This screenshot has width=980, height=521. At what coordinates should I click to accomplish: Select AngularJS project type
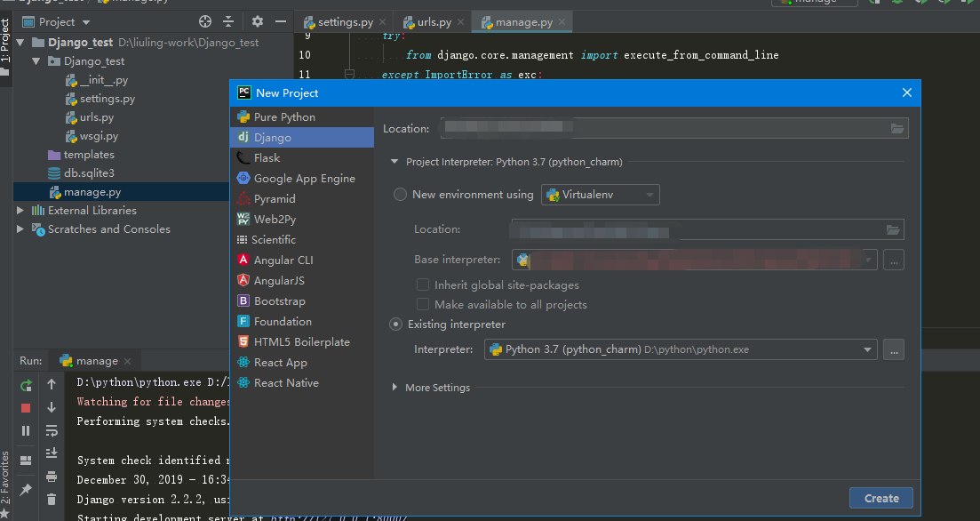[302, 281]
